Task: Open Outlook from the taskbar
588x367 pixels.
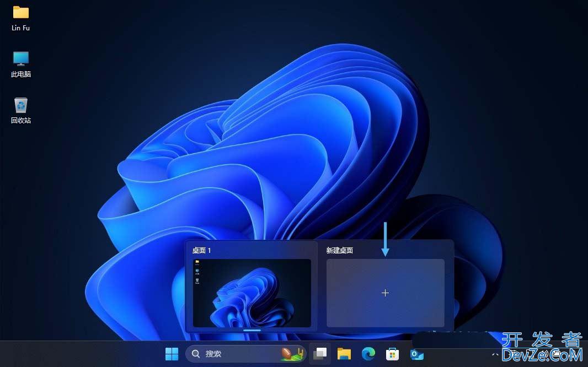Action: tap(416, 354)
